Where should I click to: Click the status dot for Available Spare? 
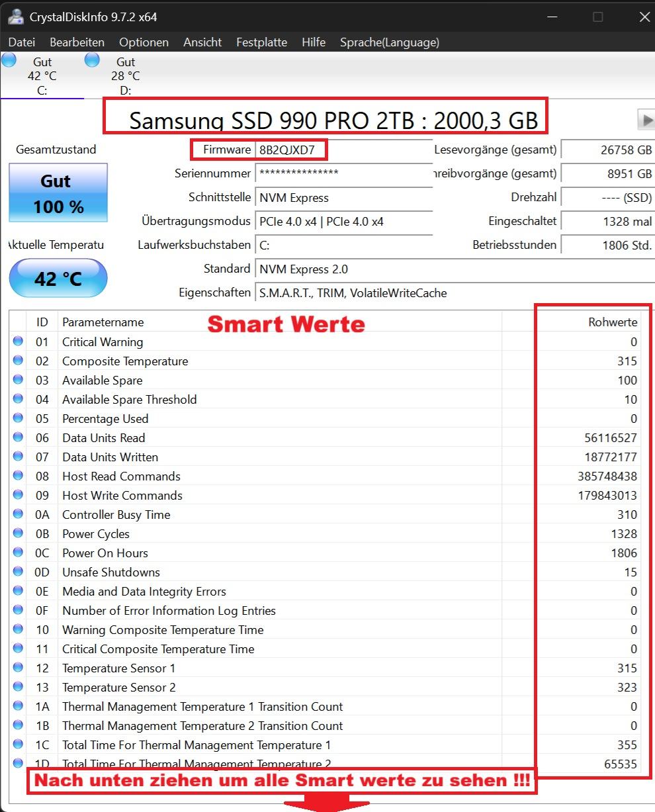(x=18, y=380)
